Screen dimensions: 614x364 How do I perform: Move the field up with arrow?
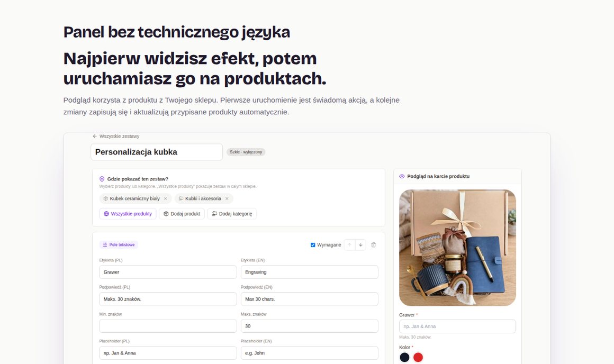tap(350, 245)
